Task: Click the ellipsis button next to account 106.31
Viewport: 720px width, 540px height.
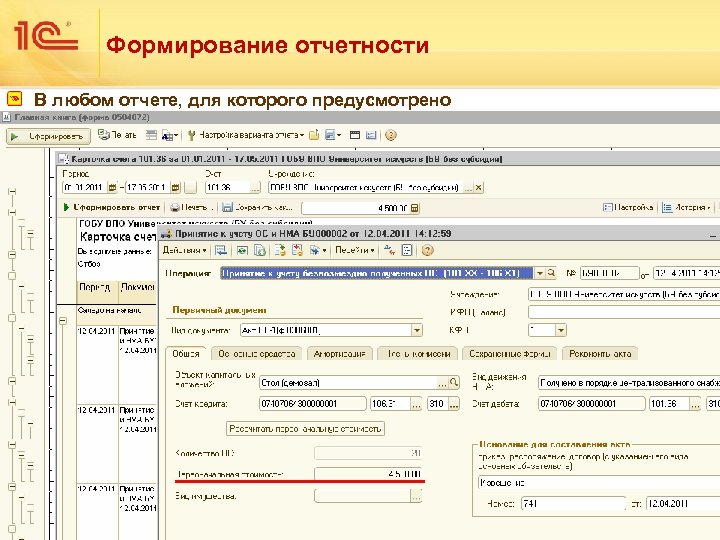Action: 416,404
